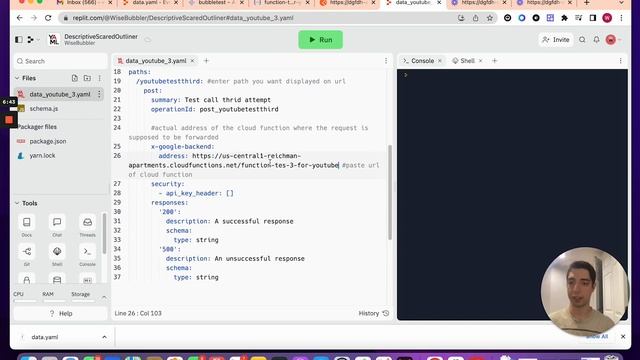Open the notifications bell
The height and width of the screenshot is (360, 640).
point(596,40)
